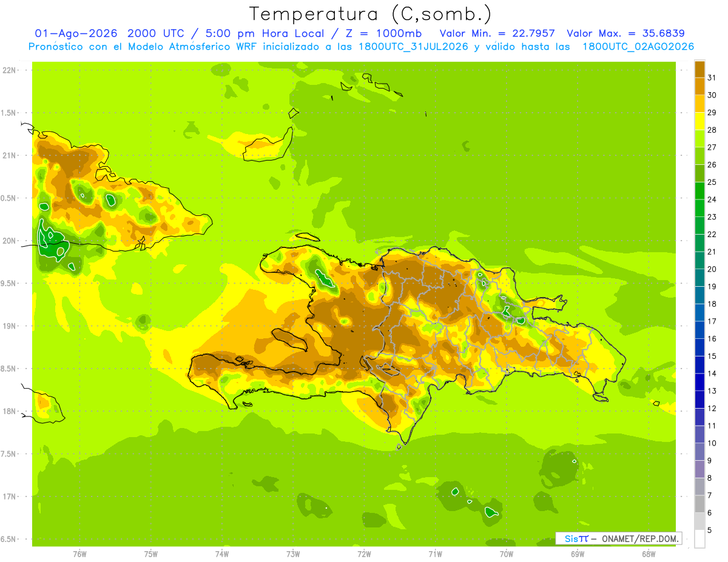Click the legend value 16
This screenshot has width=728, height=562.
tap(712, 339)
